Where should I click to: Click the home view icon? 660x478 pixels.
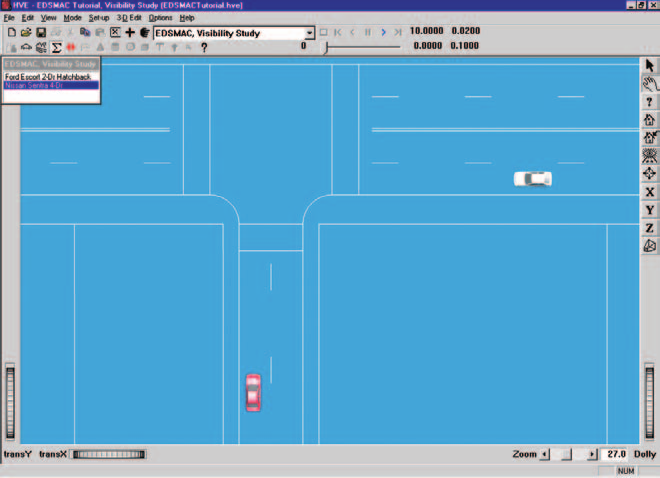coord(649,120)
